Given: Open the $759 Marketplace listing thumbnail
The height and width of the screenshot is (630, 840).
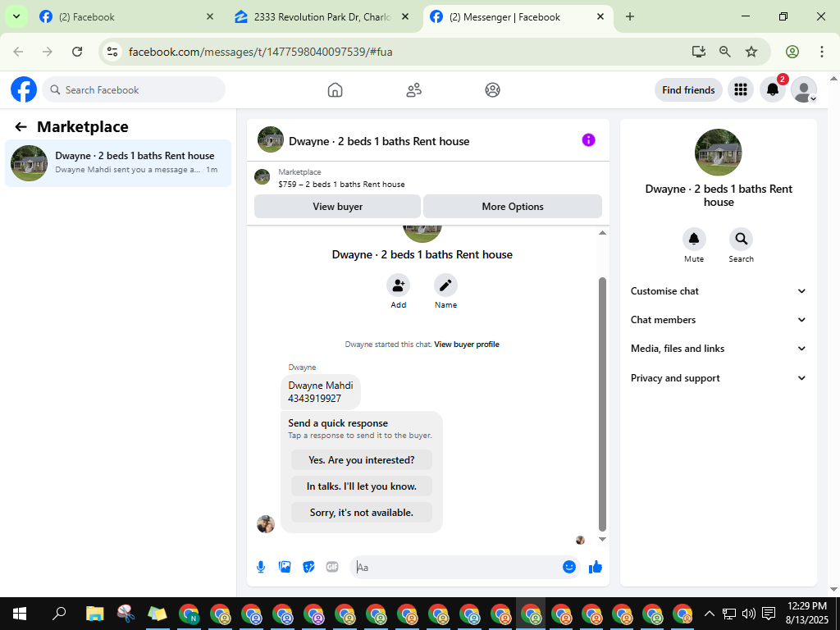Looking at the screenshot, I should (x=262, y=177).
